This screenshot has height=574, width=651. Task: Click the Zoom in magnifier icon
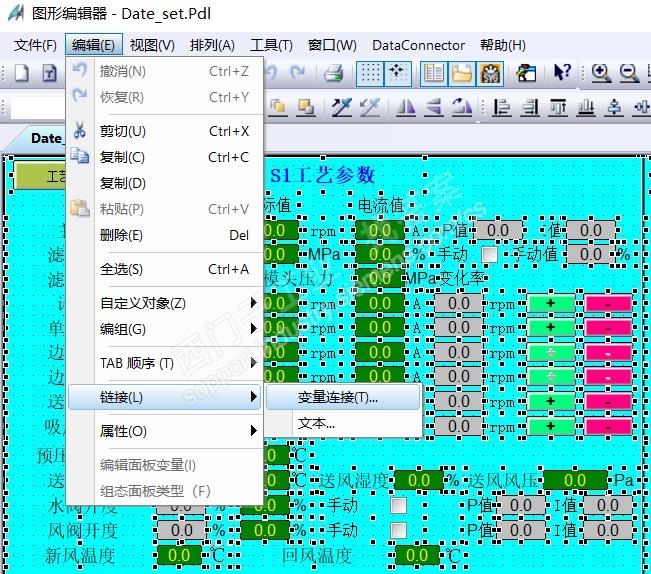pos(601,73)
